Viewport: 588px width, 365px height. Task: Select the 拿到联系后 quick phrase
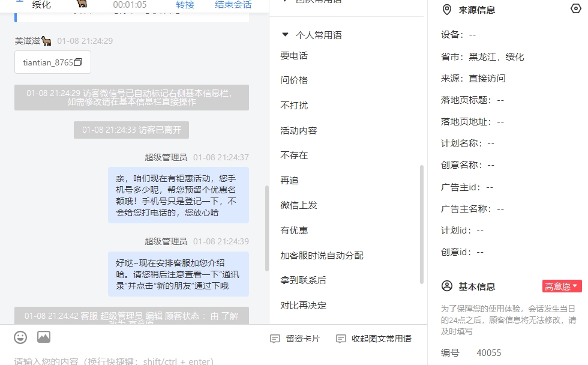303,280
